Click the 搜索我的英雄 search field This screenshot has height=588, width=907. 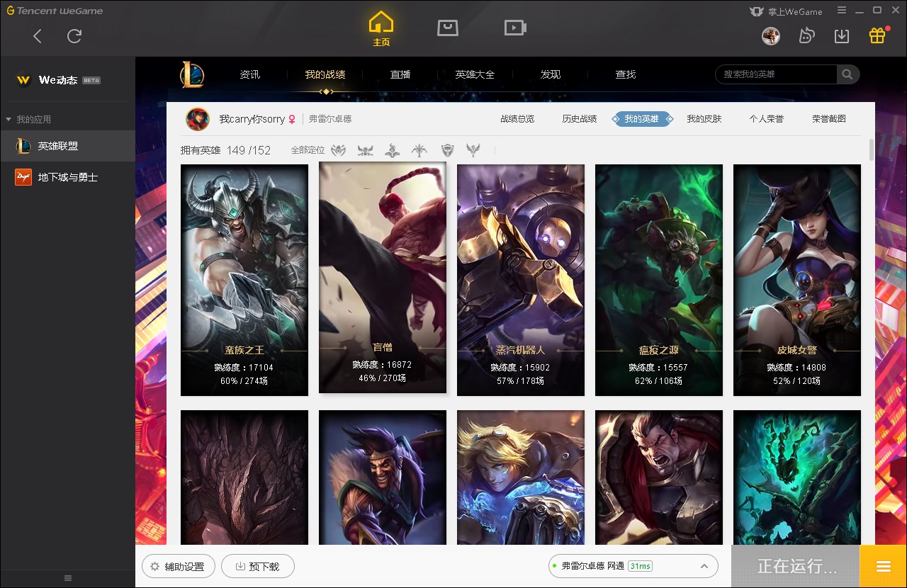777,74
